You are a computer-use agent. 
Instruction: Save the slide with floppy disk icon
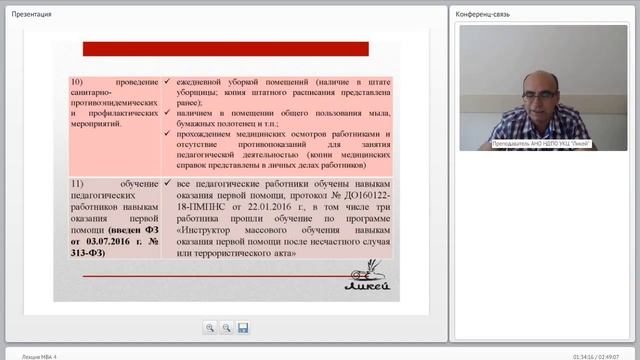click(x=243, y=328)
